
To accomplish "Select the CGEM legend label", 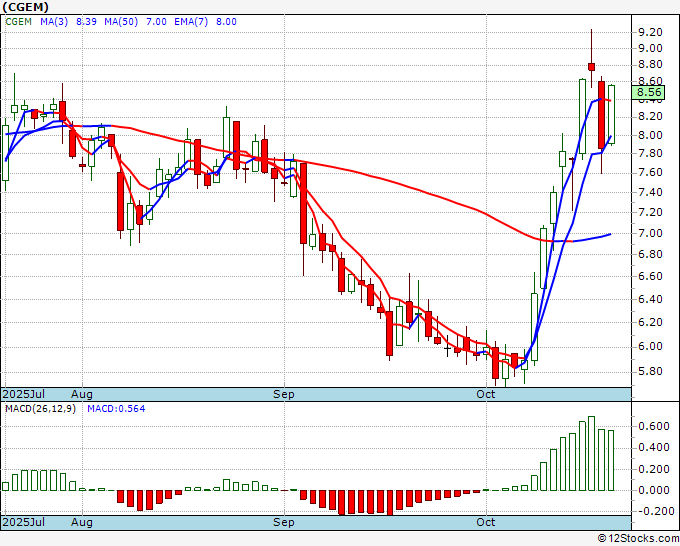I will [x=19, y=22].
